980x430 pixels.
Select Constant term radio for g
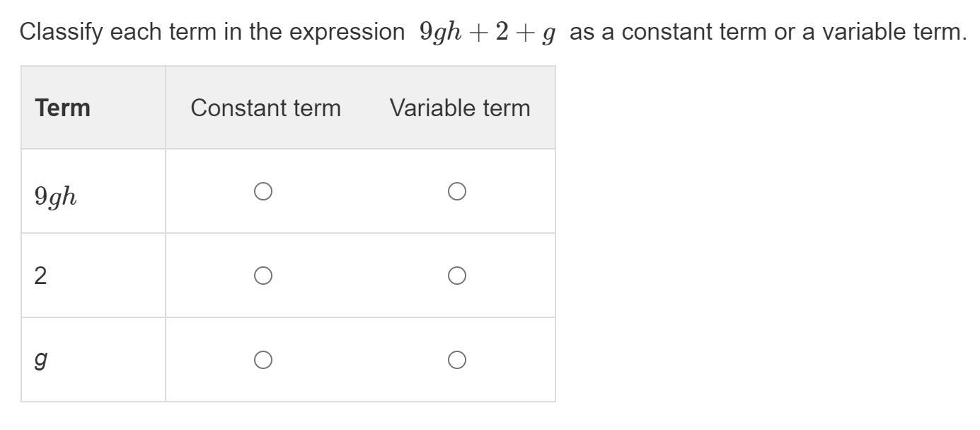[x=263, y=361]
